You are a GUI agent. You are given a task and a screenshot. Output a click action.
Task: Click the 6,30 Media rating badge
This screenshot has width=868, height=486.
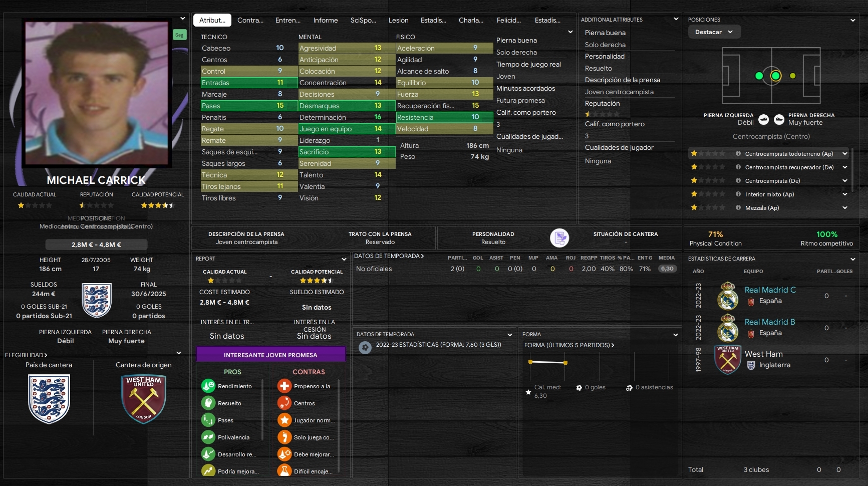point(667,269)
